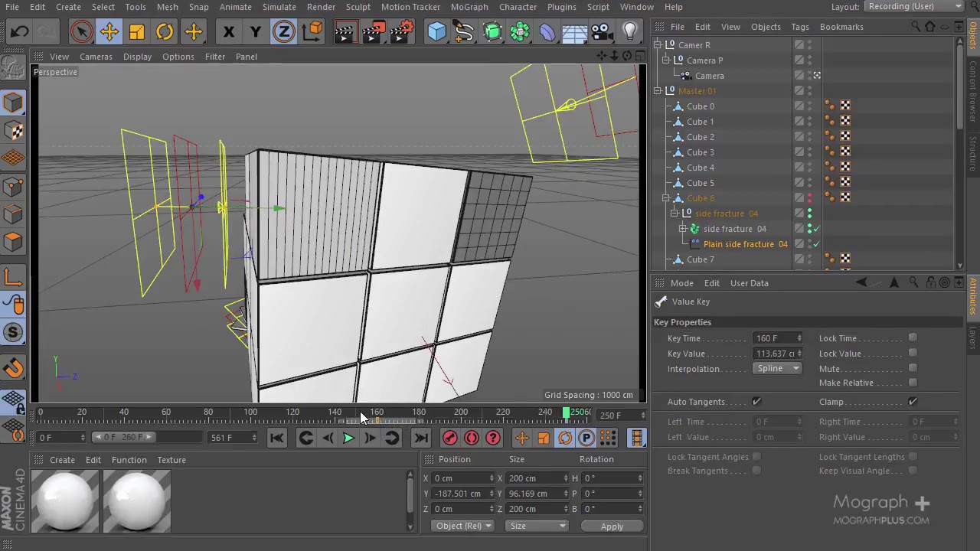980x551 pixels.
Task: Open the Interpolation Spline dropdown
Action: [x=777, y=369]
